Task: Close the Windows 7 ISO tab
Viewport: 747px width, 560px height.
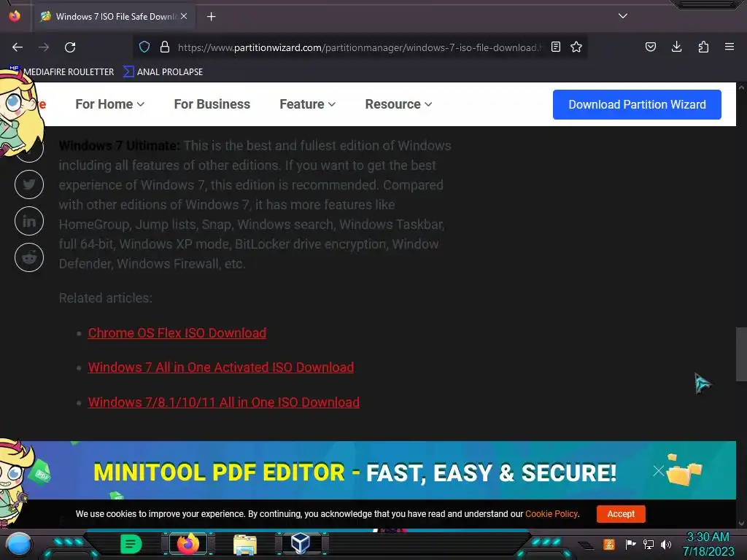Action: point(184,16)
